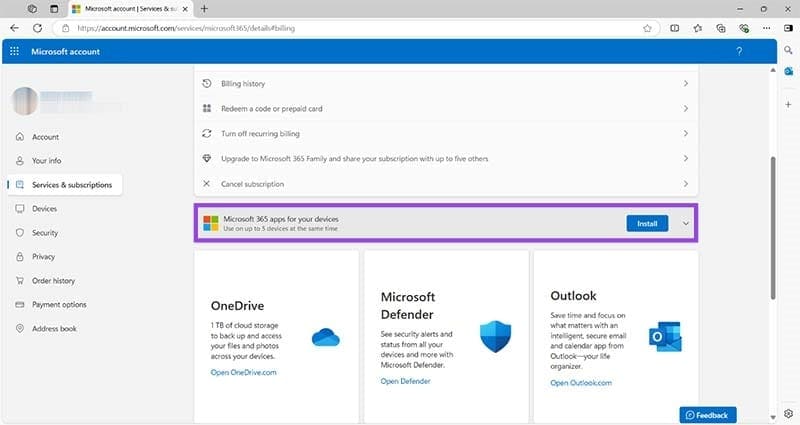Open the Microsoft apps launcher grid
800x425 pixels.
[14, 52]
